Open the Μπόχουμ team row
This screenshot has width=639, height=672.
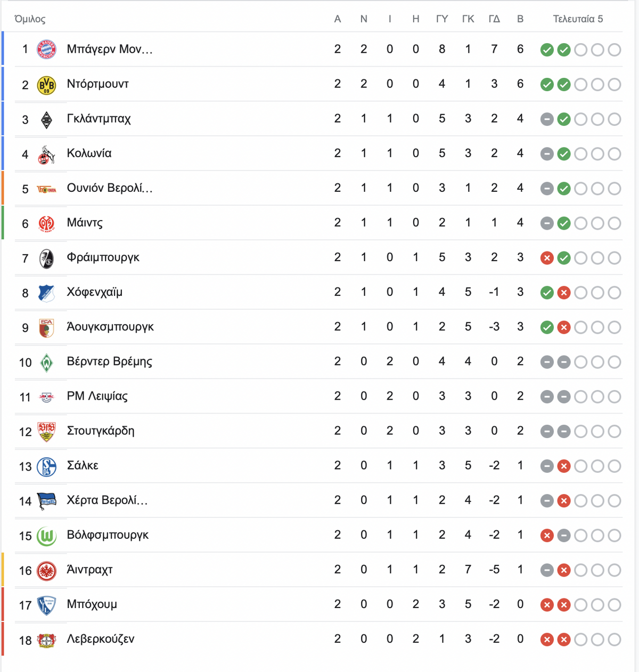318,604
